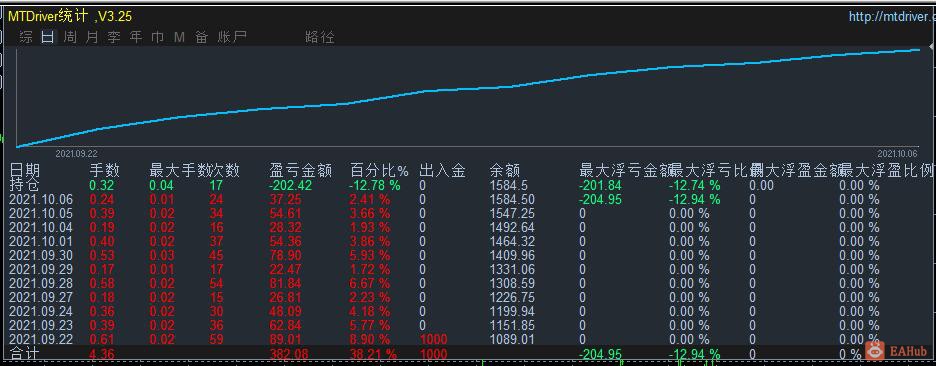Click the MTDriver统计 V3.25 title
936x366 pixels.
pyautogui.click(x=70, y=17)
